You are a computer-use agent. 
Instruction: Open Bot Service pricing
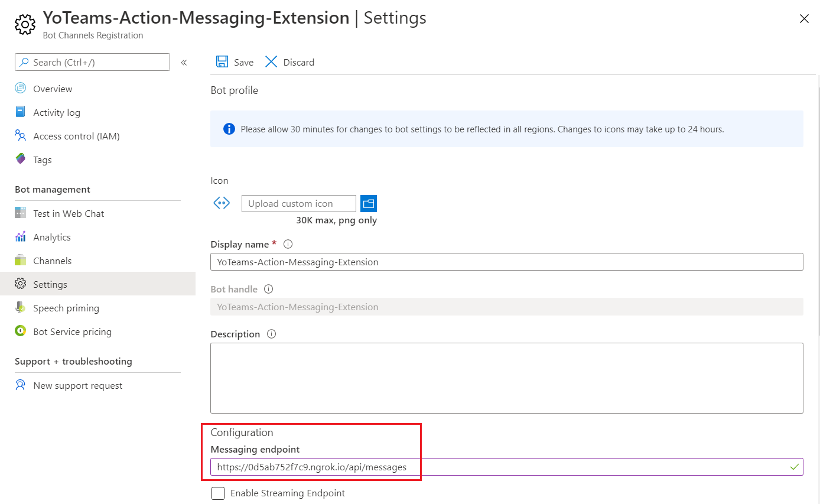72,331
